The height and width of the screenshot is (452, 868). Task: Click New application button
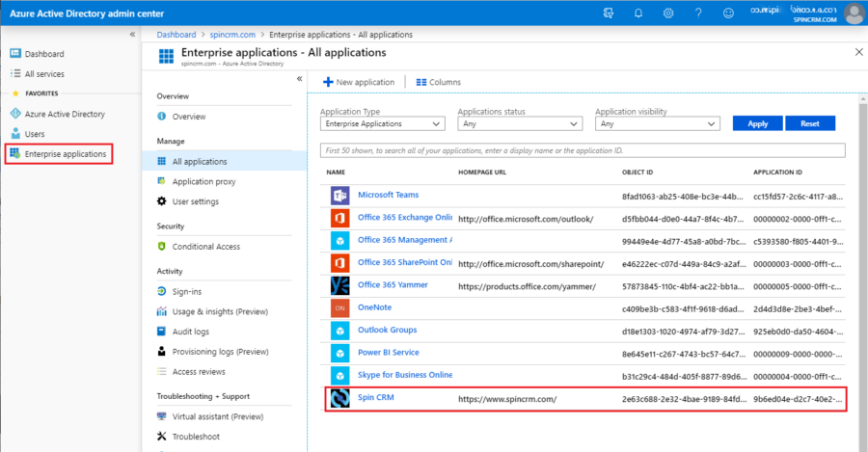click(359, 82)
